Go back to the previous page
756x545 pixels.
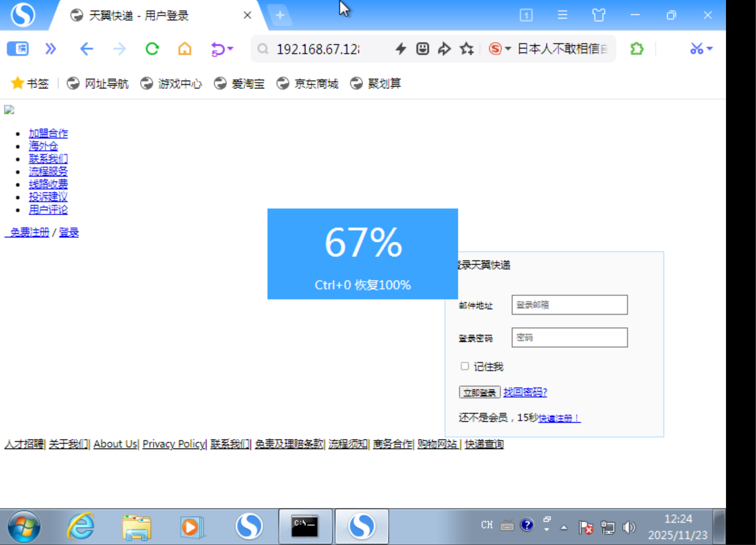click(86, 49)
